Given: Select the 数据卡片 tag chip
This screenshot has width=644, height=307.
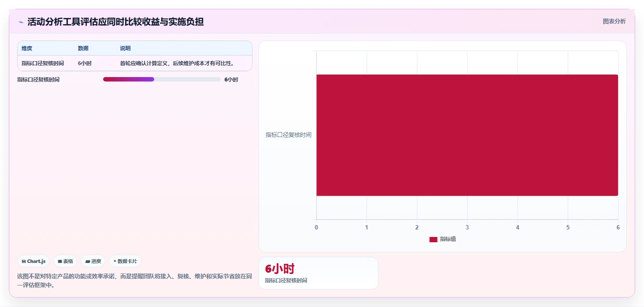Looking at the screenshot, I should click(x=125, y=261).
